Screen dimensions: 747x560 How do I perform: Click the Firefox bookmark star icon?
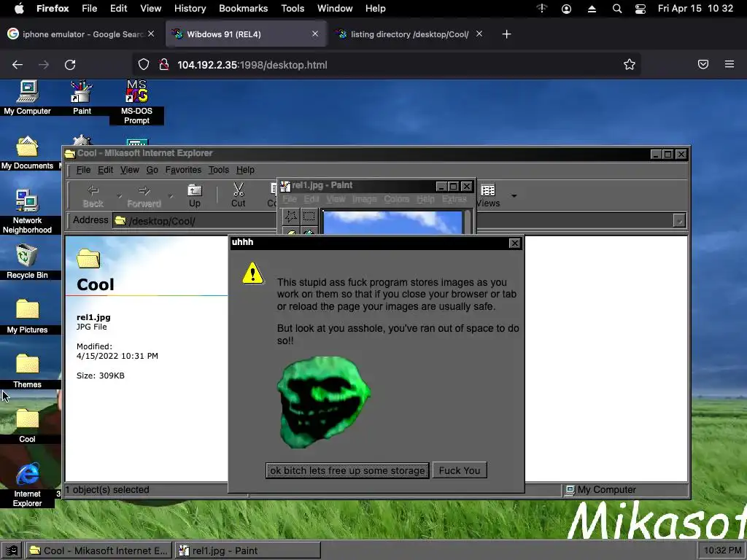point(630,65)
